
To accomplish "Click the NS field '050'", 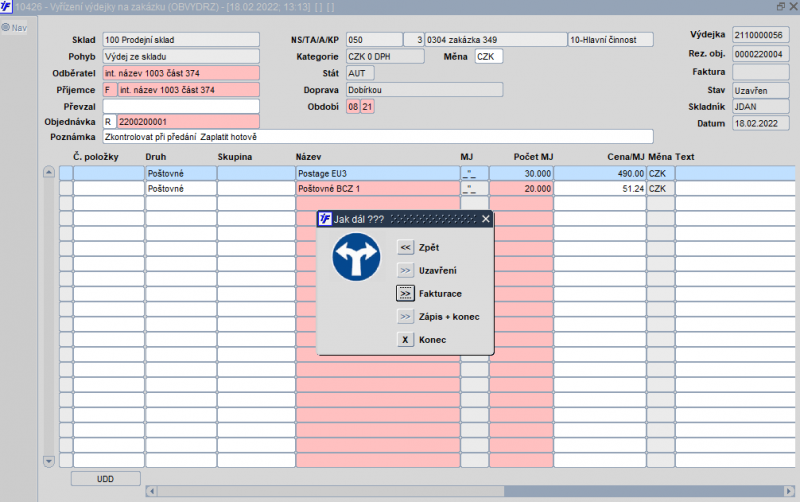I will [374, 40].
